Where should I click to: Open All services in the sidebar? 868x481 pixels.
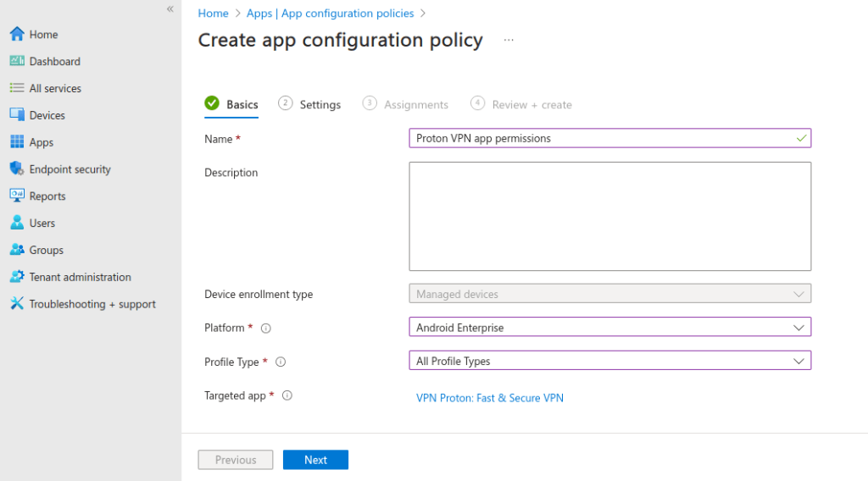coord(55,88)
